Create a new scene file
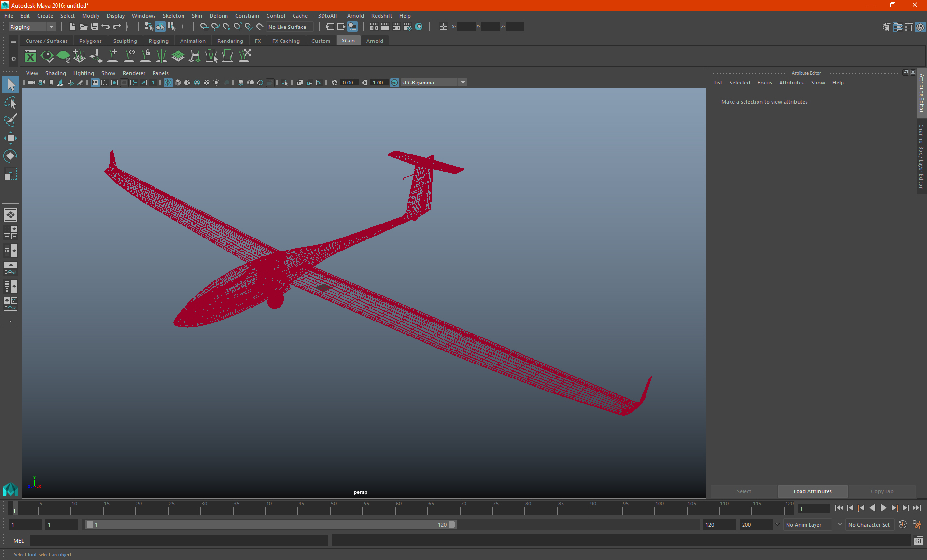927x560 pixels. (72, 27)
